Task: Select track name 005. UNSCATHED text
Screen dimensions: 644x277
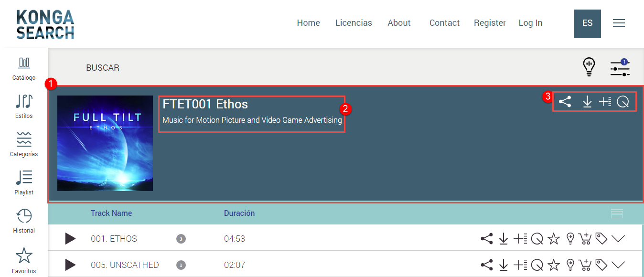Action: point(125,265)
